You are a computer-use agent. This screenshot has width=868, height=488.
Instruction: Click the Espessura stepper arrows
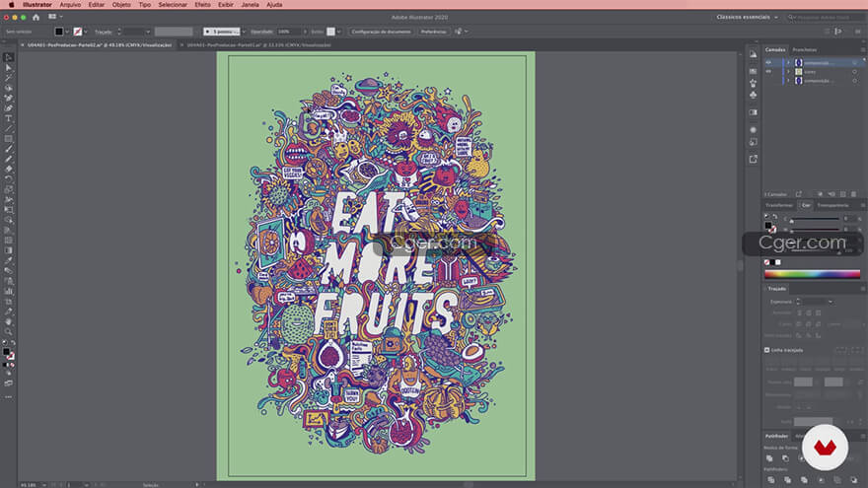click(x=798, y=302)
